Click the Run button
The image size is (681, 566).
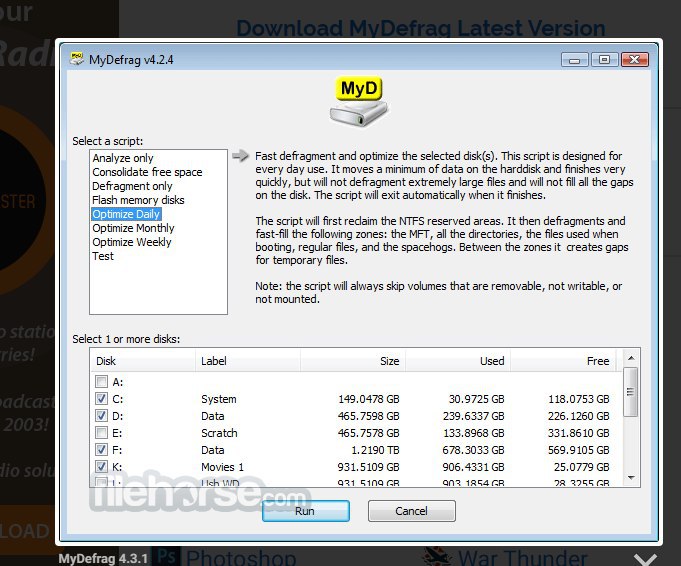tap(305, 511)
